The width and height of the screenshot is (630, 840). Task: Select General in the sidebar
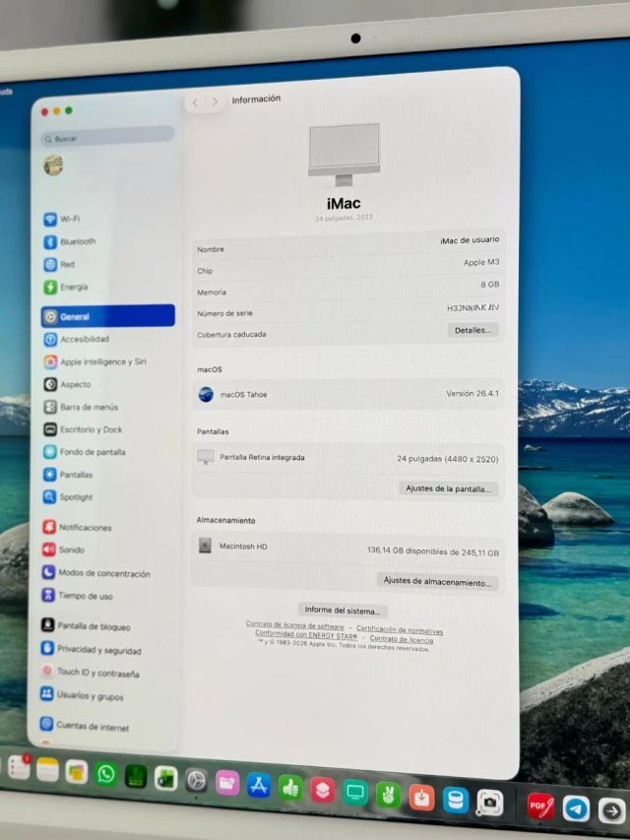click(x=107, y=316)
